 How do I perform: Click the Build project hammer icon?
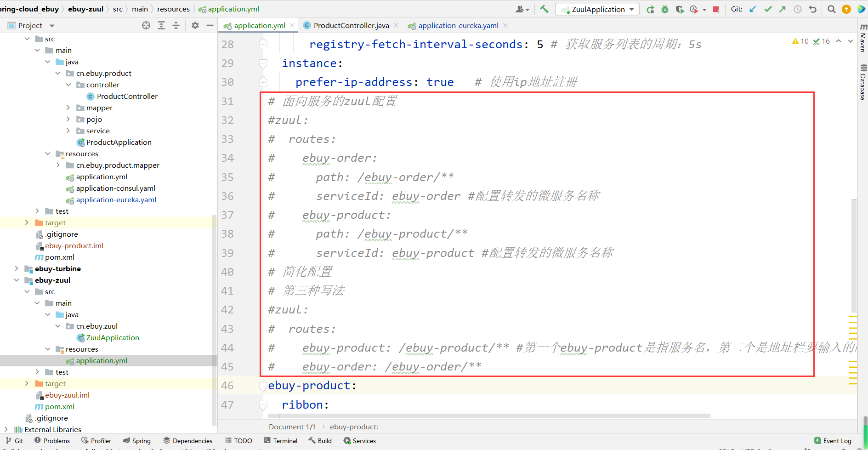(x=544, y=9)
